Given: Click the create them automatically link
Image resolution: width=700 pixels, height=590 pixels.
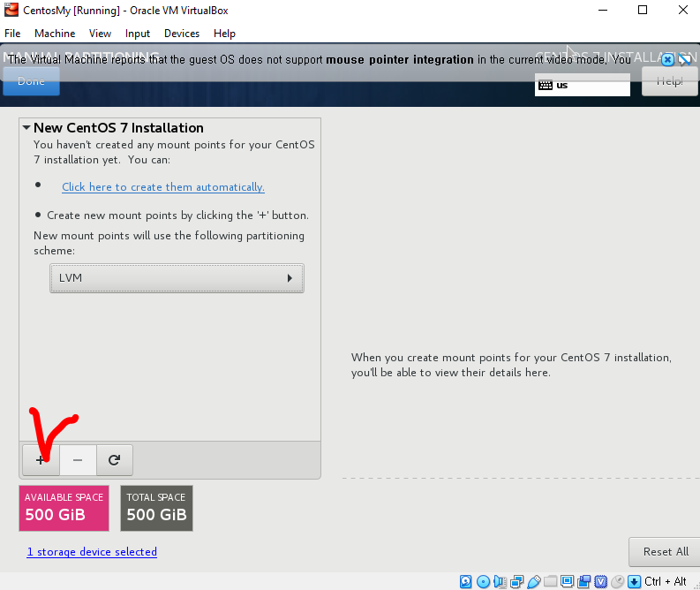Looking at the screenshot, I should 163,187.
